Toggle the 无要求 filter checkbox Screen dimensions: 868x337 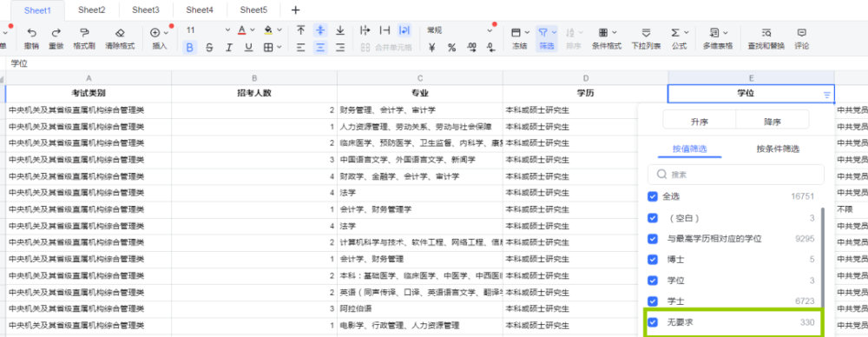pos(653,322)
